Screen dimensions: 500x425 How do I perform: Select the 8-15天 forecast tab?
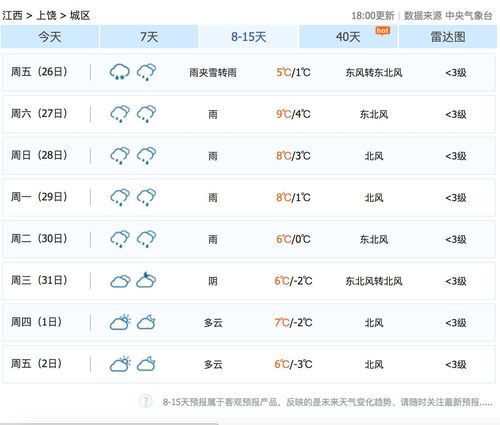249,37
